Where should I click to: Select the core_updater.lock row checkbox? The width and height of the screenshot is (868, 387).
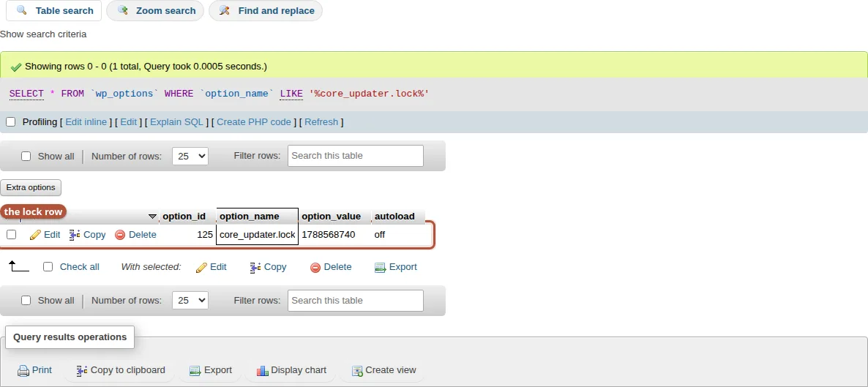11,235
